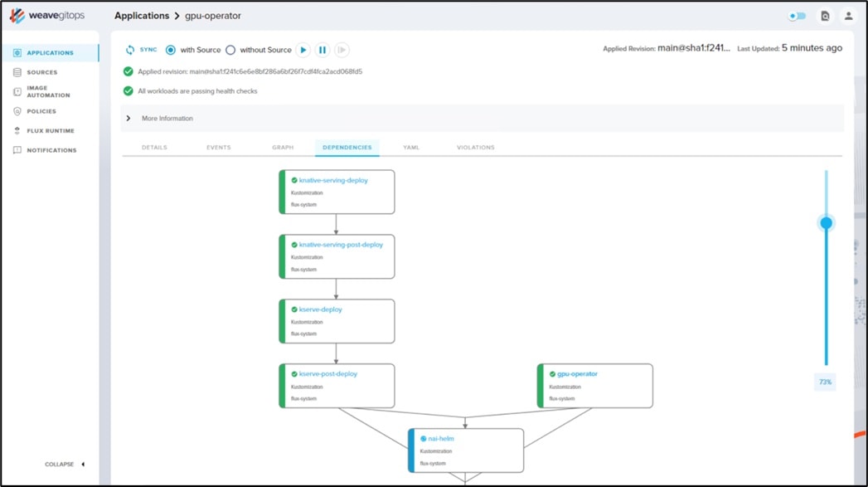The image size is (868, 487).
Task: Click the Applications sidebar icon
Action: click(x=17, y=52)
